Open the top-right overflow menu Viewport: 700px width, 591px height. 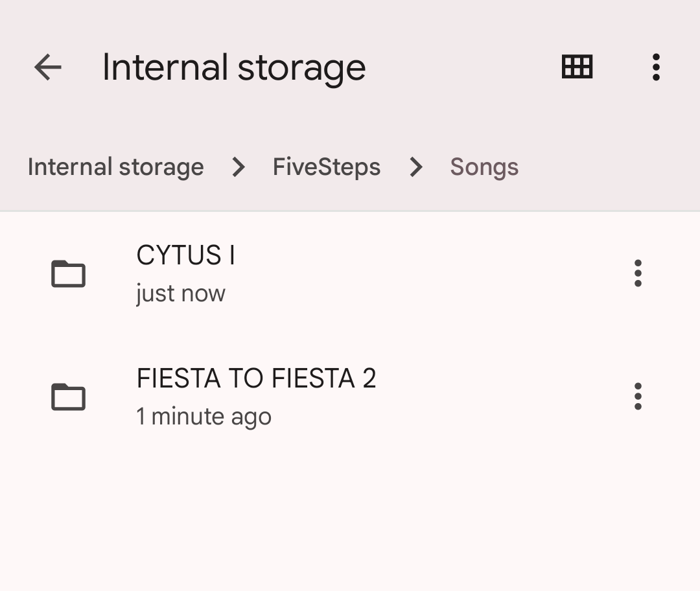tap(656, 67)
